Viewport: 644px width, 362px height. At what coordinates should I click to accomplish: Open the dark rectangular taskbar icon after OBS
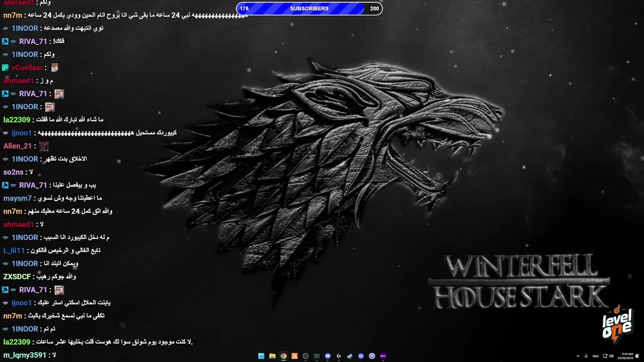316,356
